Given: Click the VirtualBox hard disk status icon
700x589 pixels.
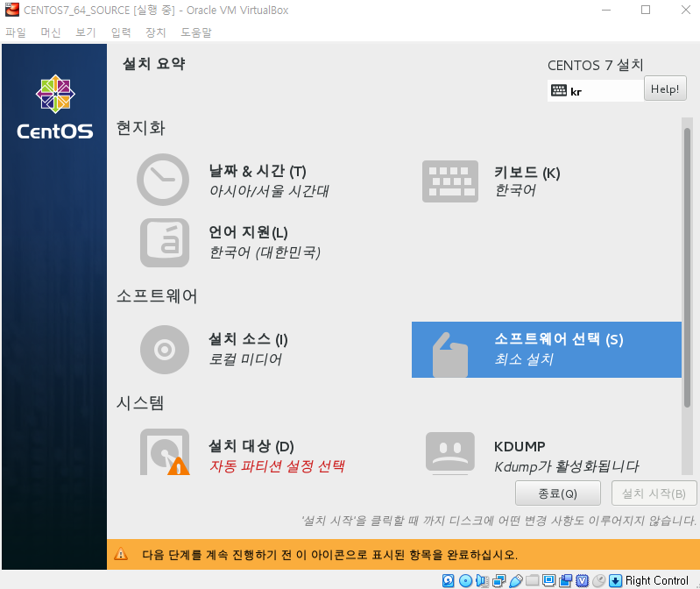Looking at the screenshot, I should click(449, 580).
